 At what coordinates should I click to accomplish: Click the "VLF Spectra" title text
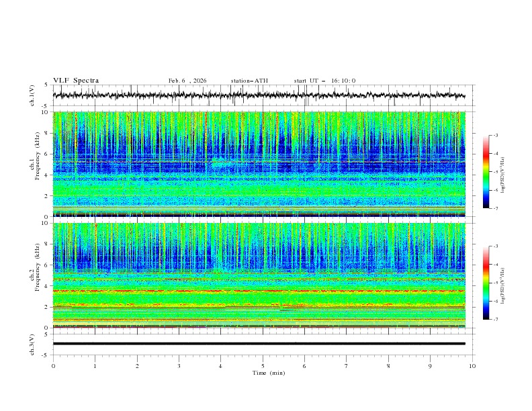(x=76, y=81)
